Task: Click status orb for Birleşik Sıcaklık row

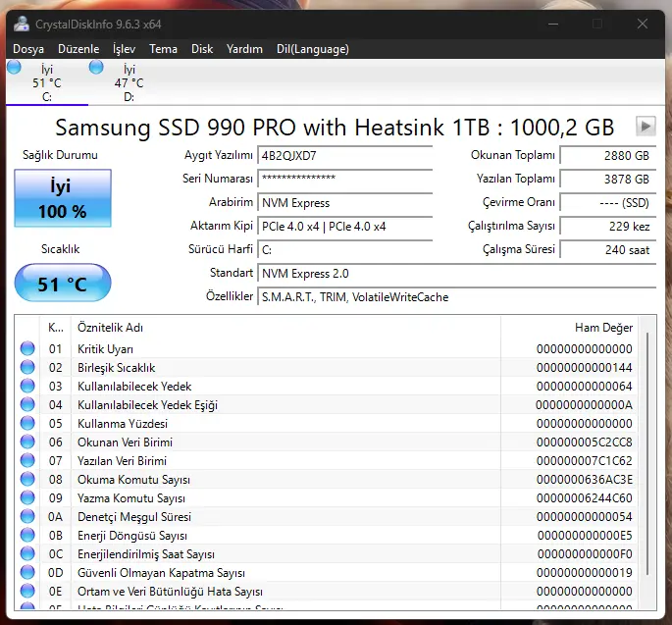Action: point(27,367)
